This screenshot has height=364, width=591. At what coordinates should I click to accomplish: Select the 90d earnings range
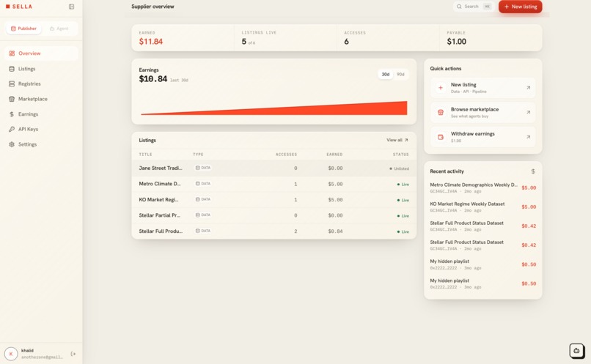400,75
